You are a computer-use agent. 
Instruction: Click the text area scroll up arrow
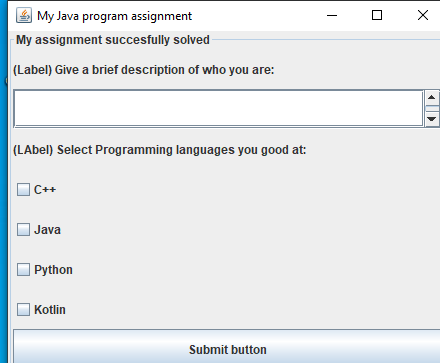(432, 98)
